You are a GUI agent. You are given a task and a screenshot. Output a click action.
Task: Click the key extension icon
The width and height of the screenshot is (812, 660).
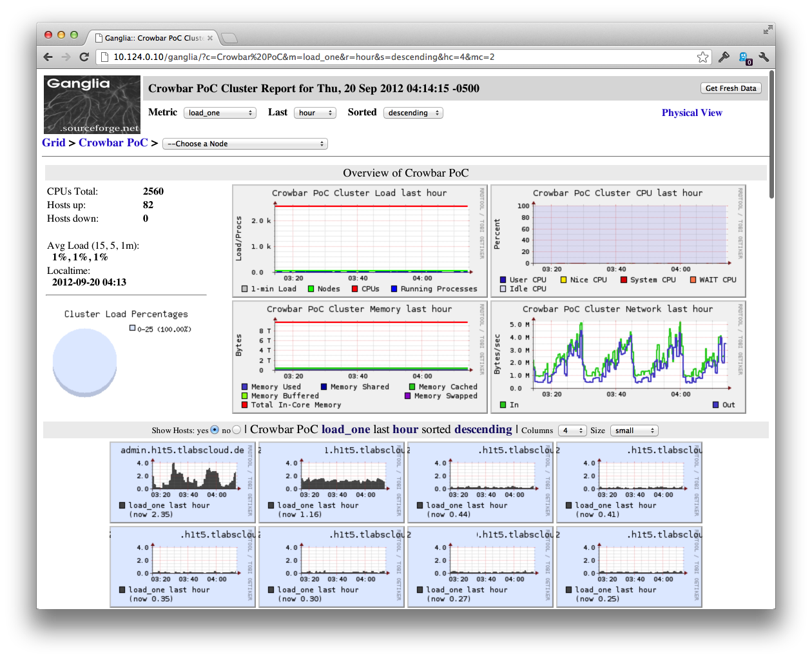click(724, 57)
